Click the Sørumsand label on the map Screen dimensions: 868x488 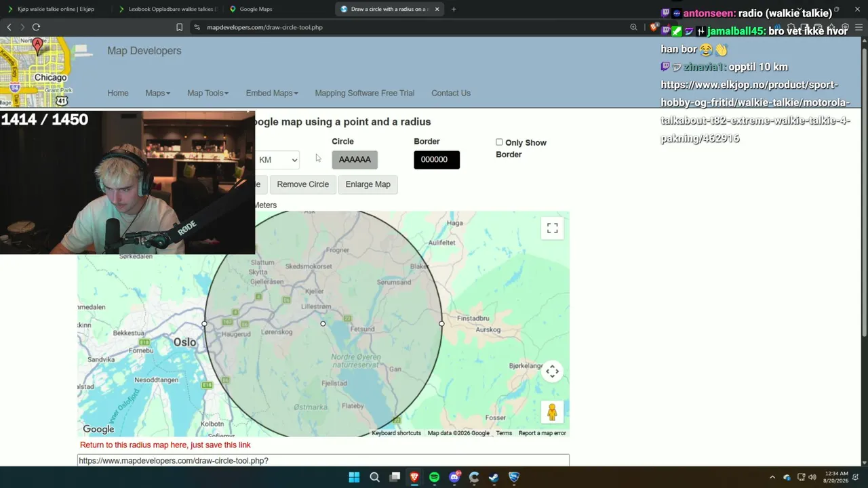[394, 283]
